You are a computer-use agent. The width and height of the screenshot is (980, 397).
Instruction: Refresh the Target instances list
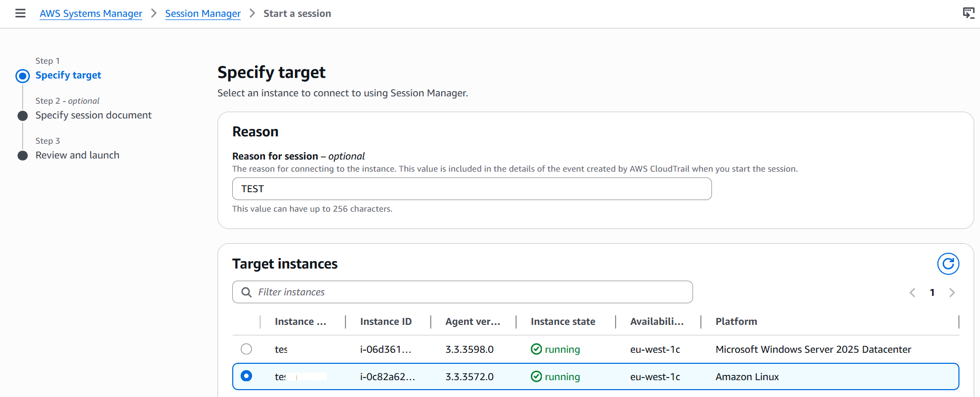pyautogui.click(x=948, y=264)
